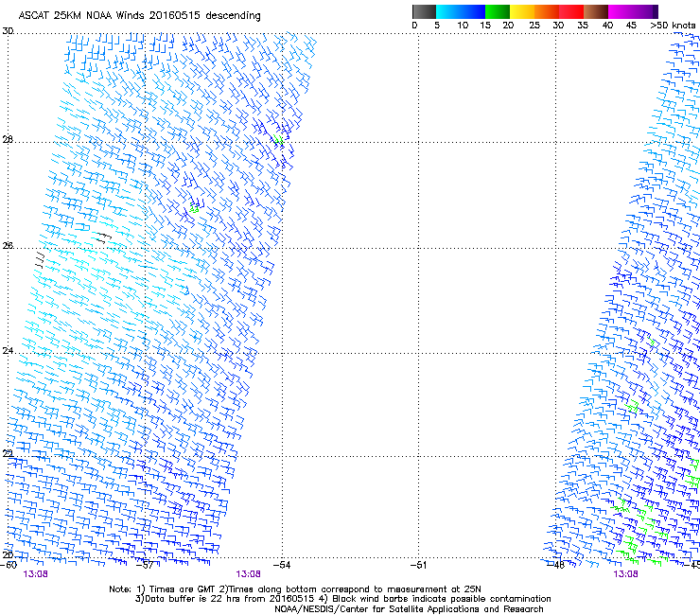Viewport: 700px width, 615px height.
Task: Click the 'NOAA/NESDIS/Center for Satellite Applications' credit
Action: tap(409, 609)
